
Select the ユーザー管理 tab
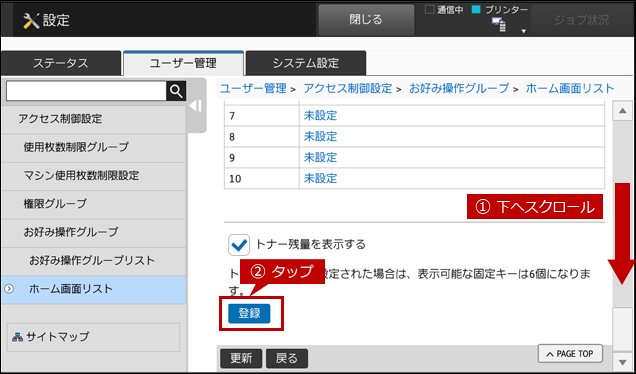pyautogui.click(x=183, y=63)
